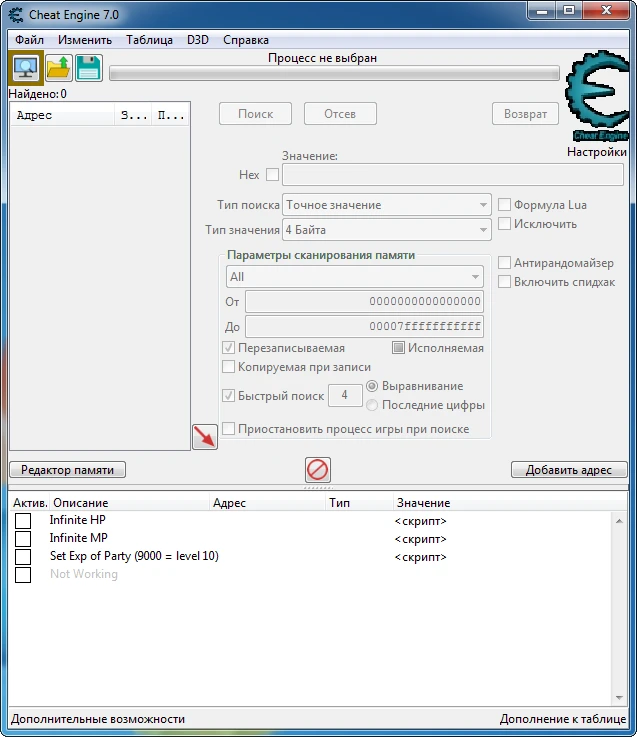Click Infinite MP <скрипт> value
637x737 pixels.
420,539
